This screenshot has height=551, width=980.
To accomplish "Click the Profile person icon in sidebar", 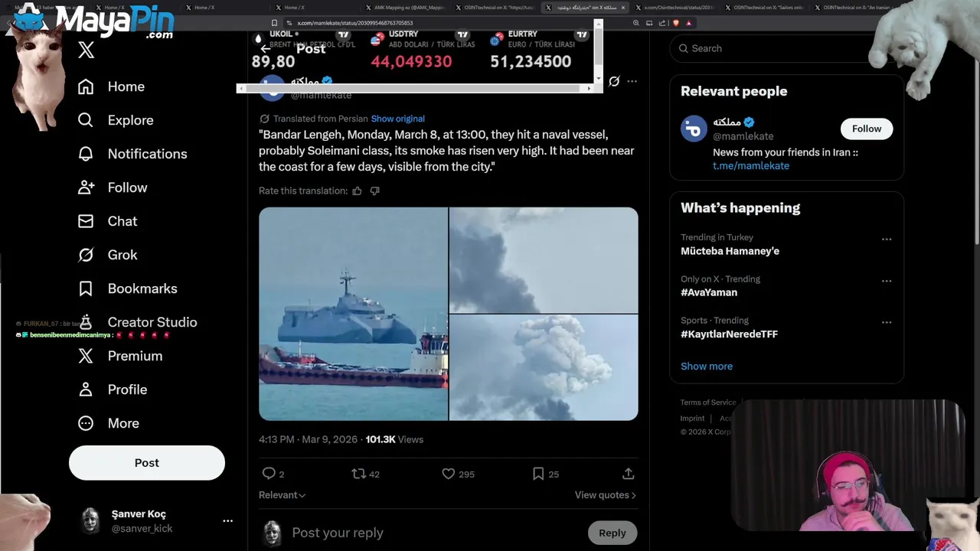I will (86, 390).
